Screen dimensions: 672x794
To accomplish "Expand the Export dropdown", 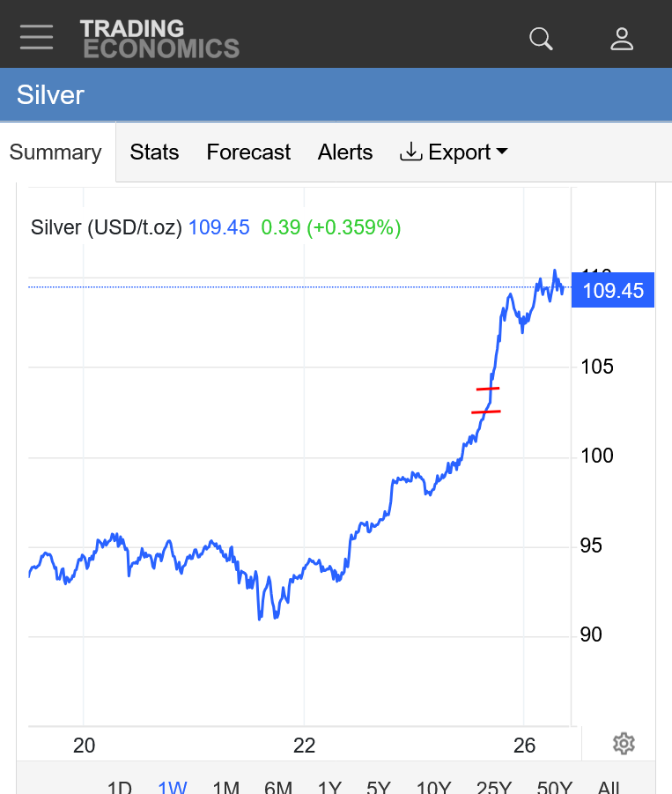I will pos(454,152).
